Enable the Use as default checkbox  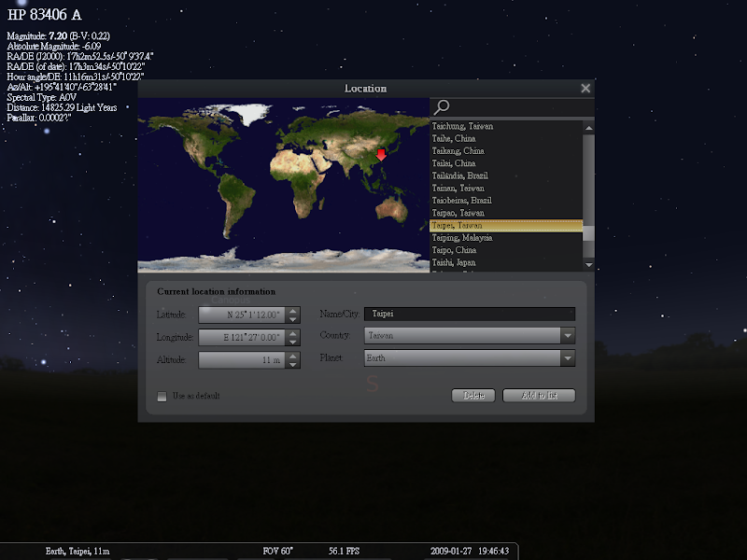click(x=162, y=396)
